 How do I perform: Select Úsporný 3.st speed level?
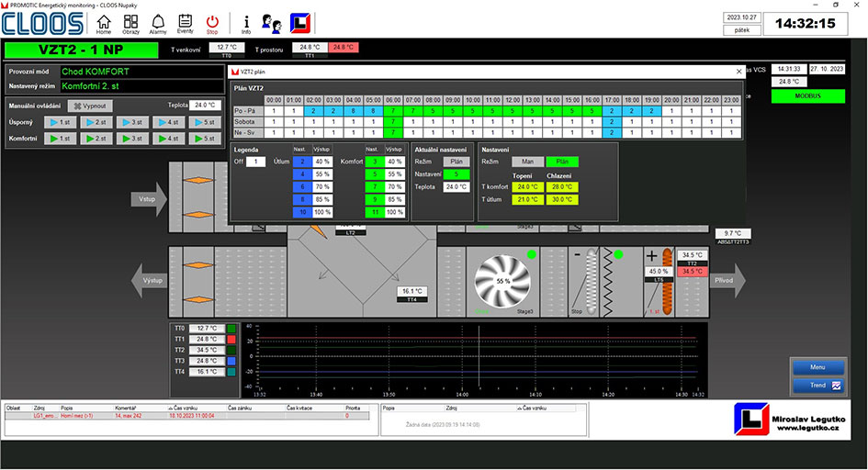(x=134, y=122)
